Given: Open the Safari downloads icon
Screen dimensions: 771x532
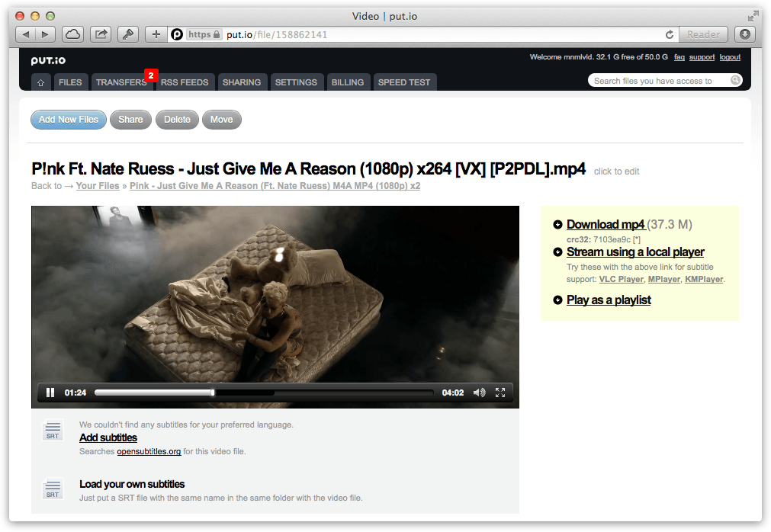Looking at the screenshot, I should (x=745, y=34).
